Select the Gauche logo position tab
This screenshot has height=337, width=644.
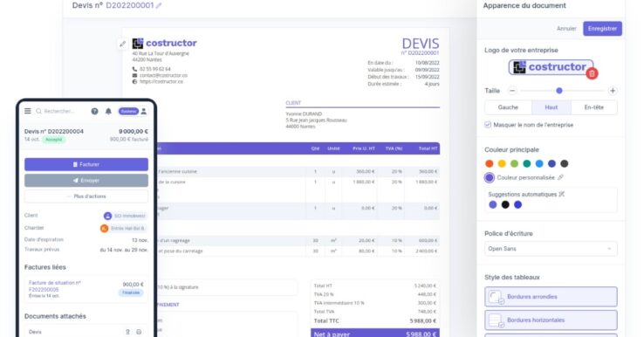pyautogui.click(x=508, y=107)
